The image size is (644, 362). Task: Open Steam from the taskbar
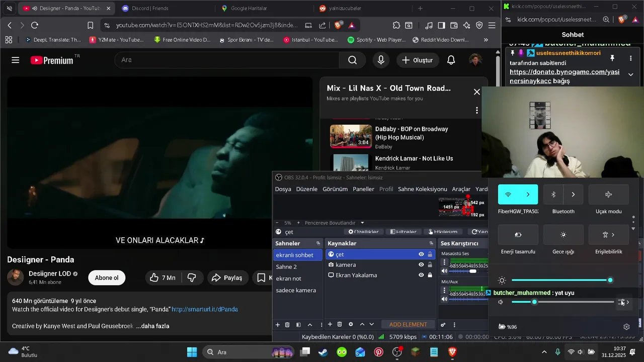click(x=323, y=352)
